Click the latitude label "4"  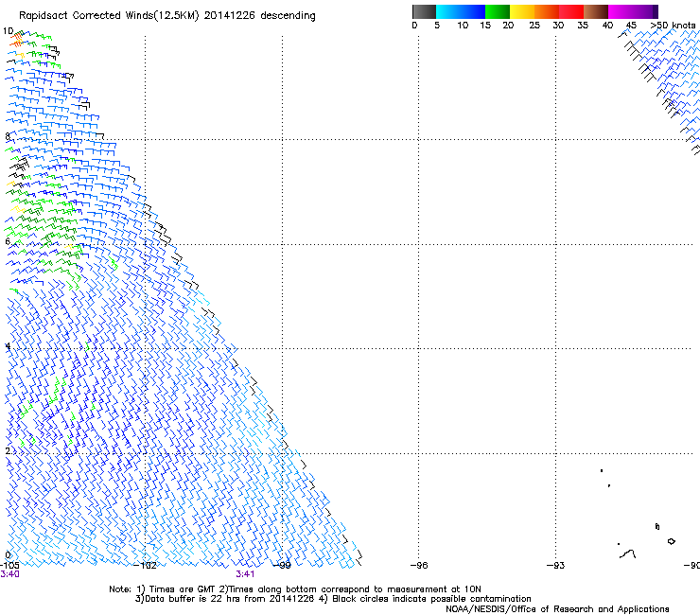click(8, 346)
